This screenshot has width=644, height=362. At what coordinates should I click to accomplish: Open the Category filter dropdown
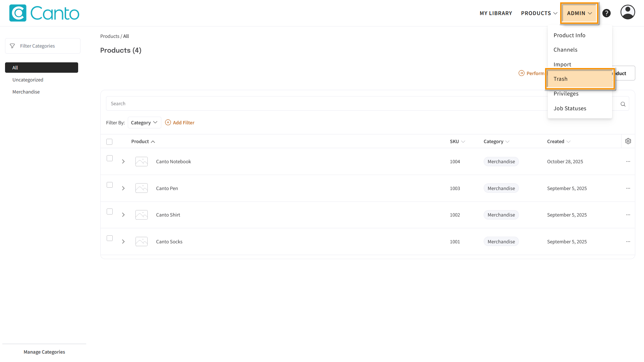point(144,123)
